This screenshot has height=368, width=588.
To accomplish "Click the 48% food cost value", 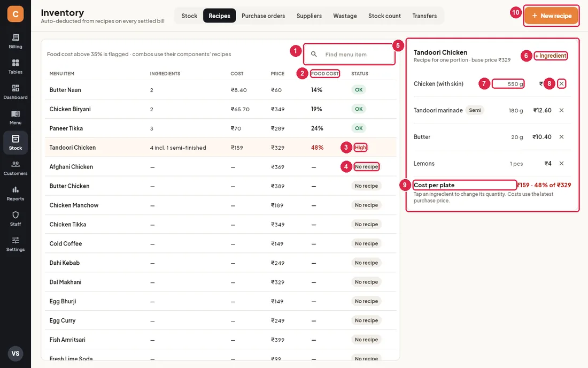I will (x=317, y=148).
